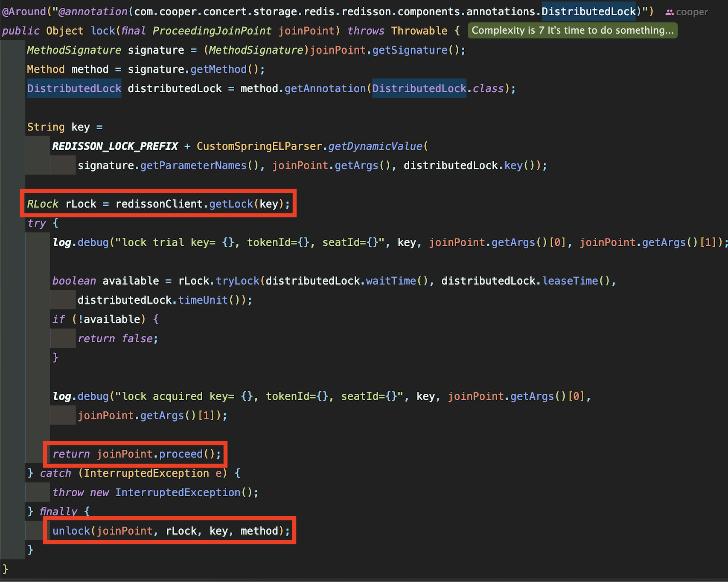Click the 'String key =' declaration

(65, 127)
